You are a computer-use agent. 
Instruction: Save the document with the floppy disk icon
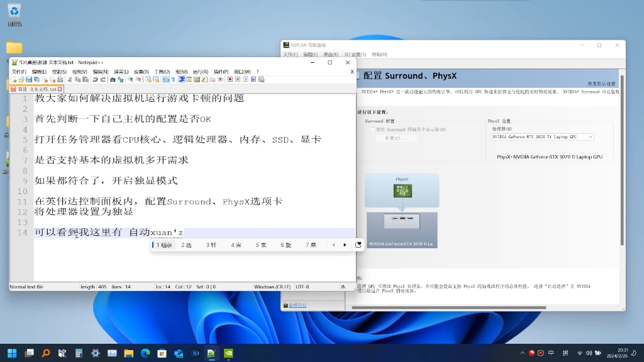point(29,80)
